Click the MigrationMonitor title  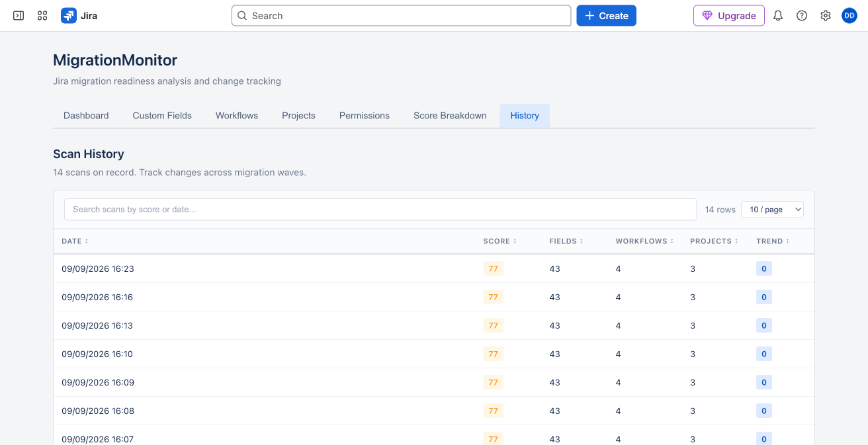(x=115, y=60)
